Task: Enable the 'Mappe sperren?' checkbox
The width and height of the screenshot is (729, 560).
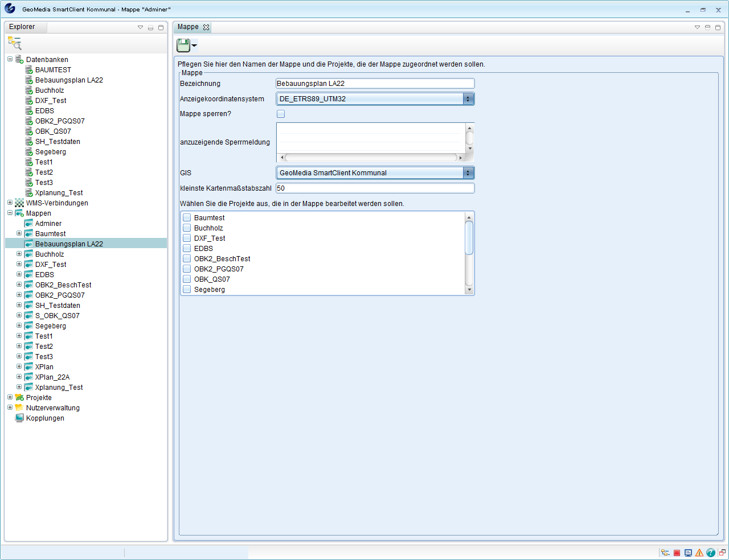Action: 281,114
